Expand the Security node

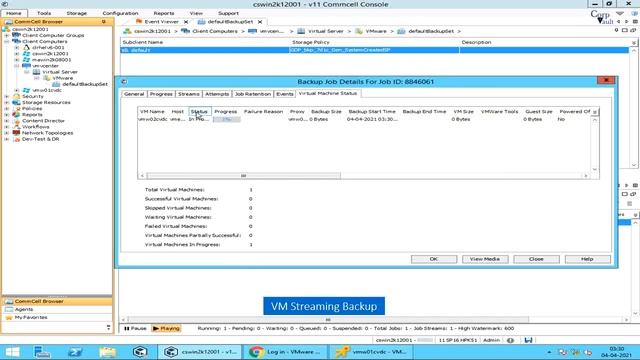click(x=7, y=96)
